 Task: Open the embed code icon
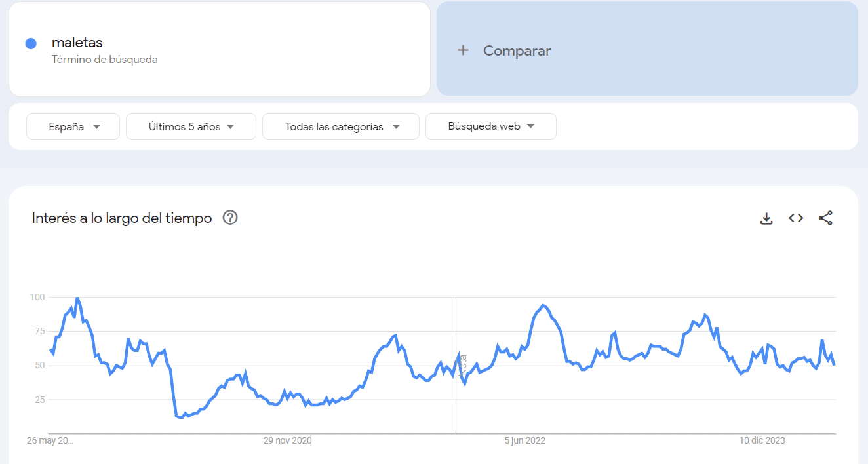pos(796,218)
